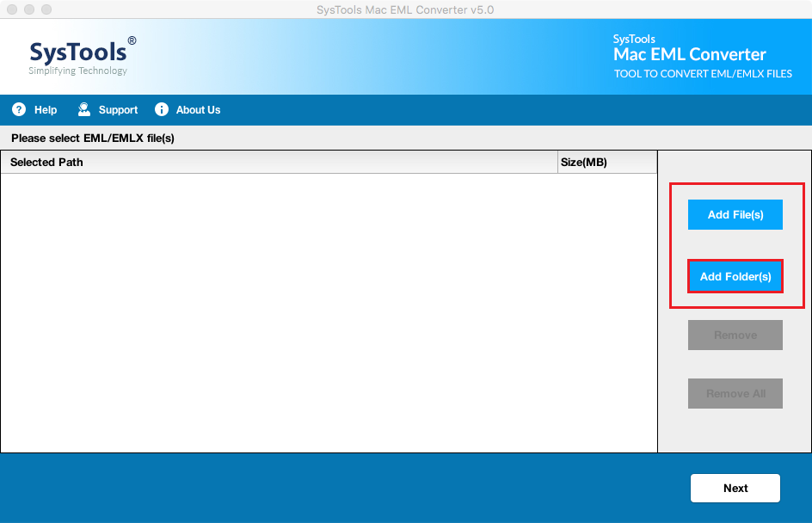Proceed with the Next button
Image resolution: width=812 pixels, height=523 pixels.
point(735,488)
